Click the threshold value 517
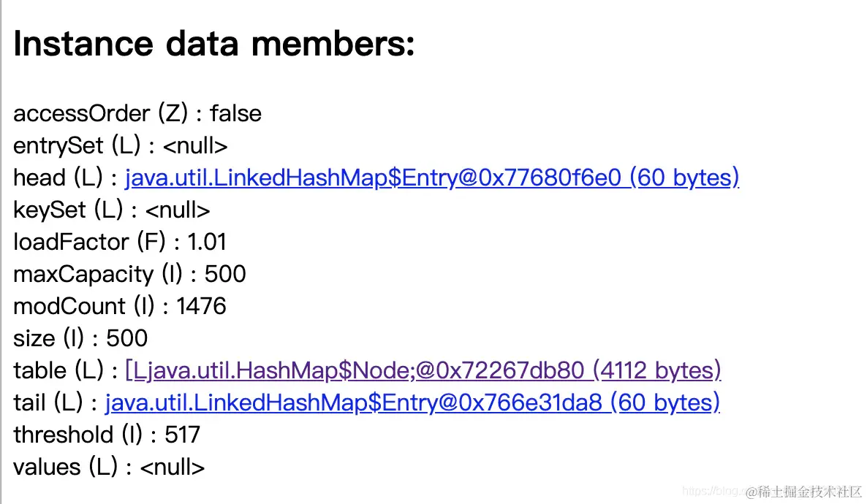Viewport: 867px width, 504px height. [182, 435]
